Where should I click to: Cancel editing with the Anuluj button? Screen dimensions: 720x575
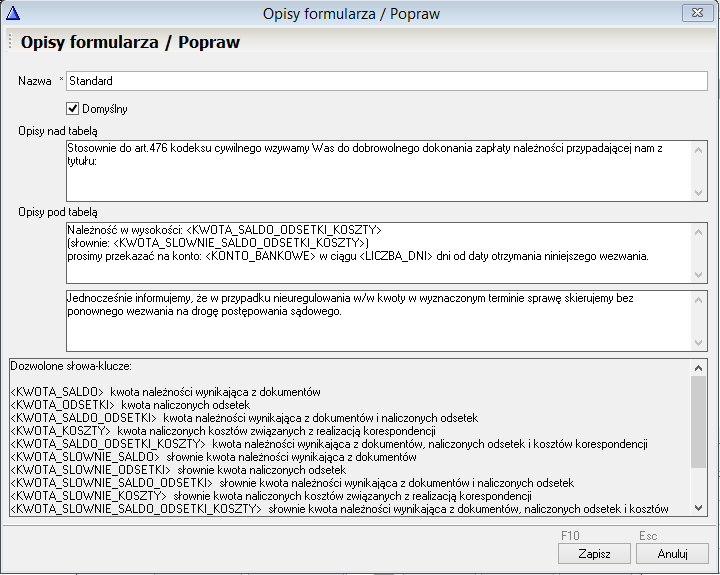coord(671,553)
